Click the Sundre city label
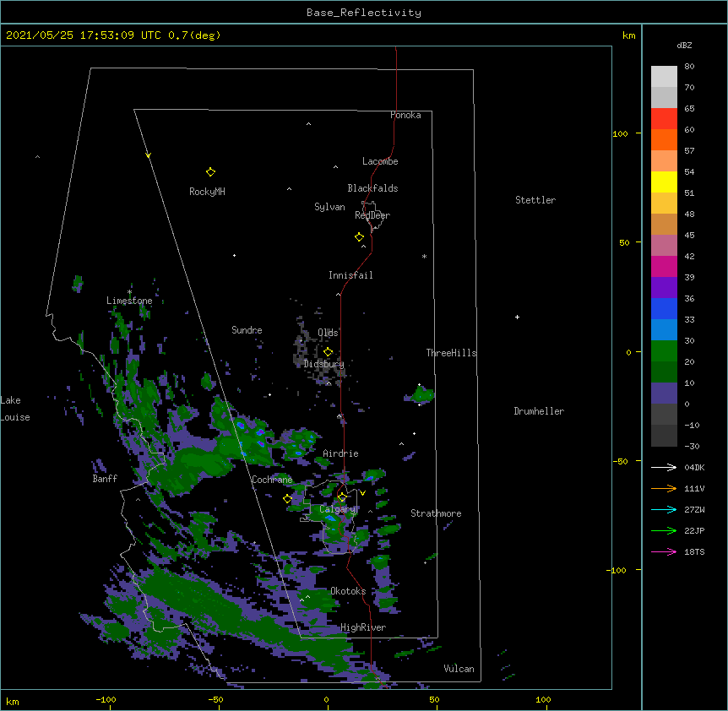Image resolution: width=728 pixels, height=711 pixels. pyautogui.click(x=247, y=330)
